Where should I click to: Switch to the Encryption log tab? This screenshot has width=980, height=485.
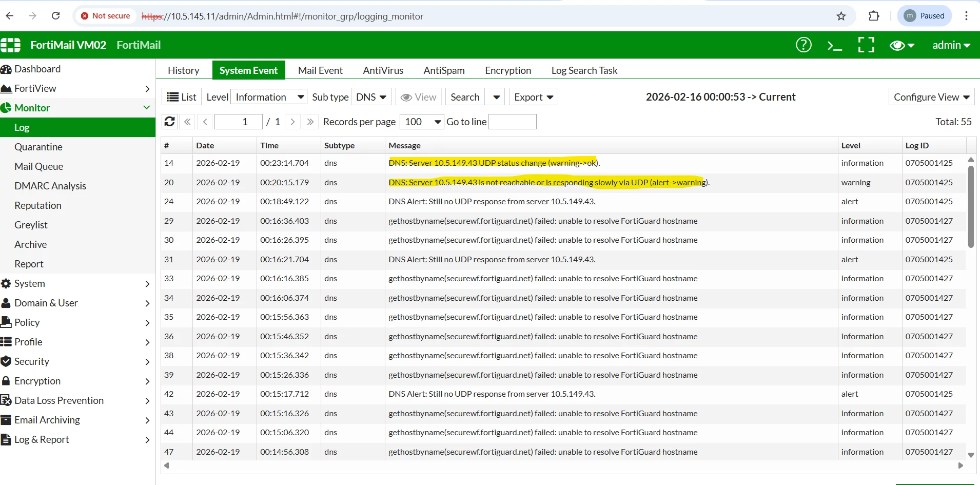[508, 70]
